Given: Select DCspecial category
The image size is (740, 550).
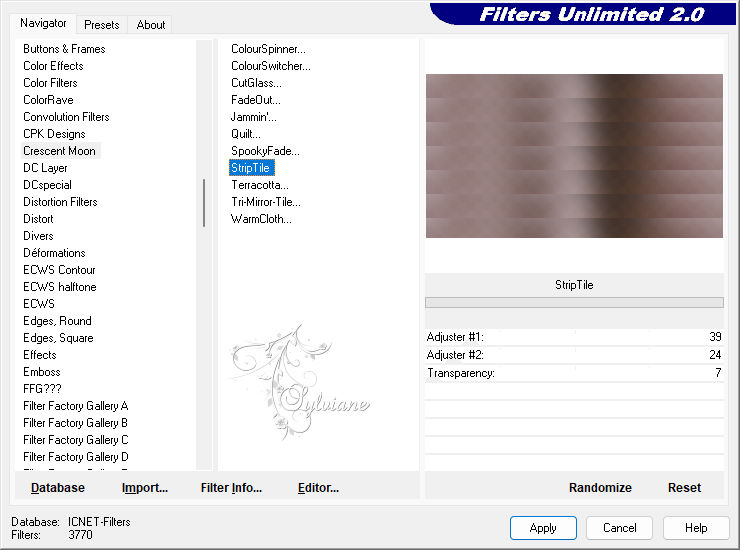Looking at the screenshot, I should click(47, 185).
